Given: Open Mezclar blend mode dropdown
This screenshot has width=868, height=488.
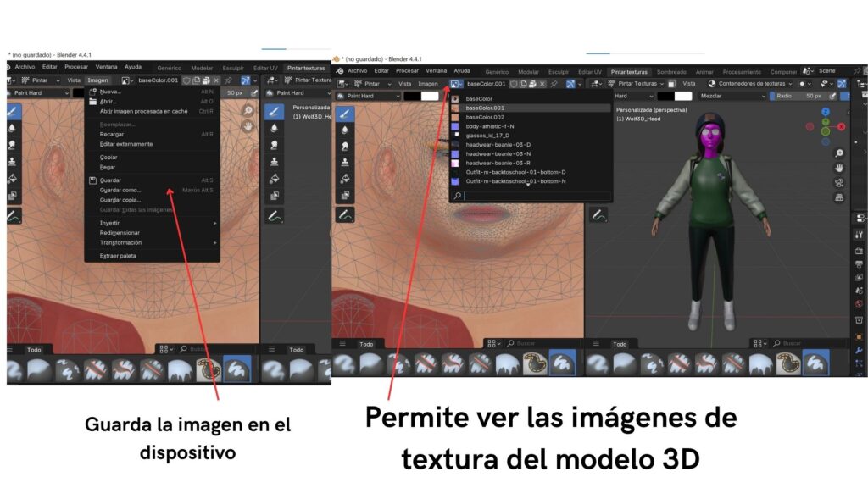Looking at the screenshot, I should [732, 96].
